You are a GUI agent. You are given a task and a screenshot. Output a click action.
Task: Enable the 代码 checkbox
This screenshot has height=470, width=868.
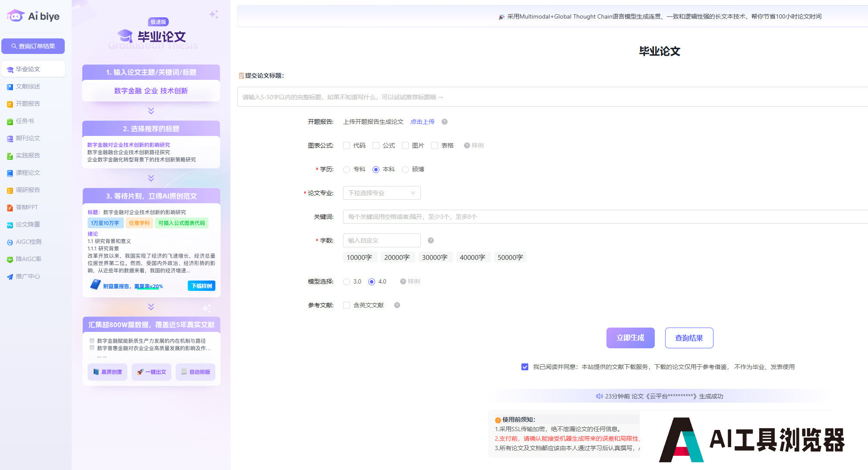pos(347,145)
